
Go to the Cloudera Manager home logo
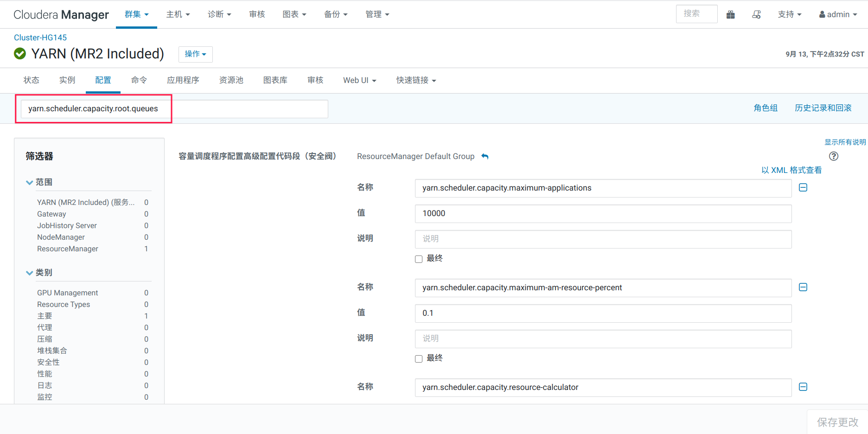pos(61,14)
